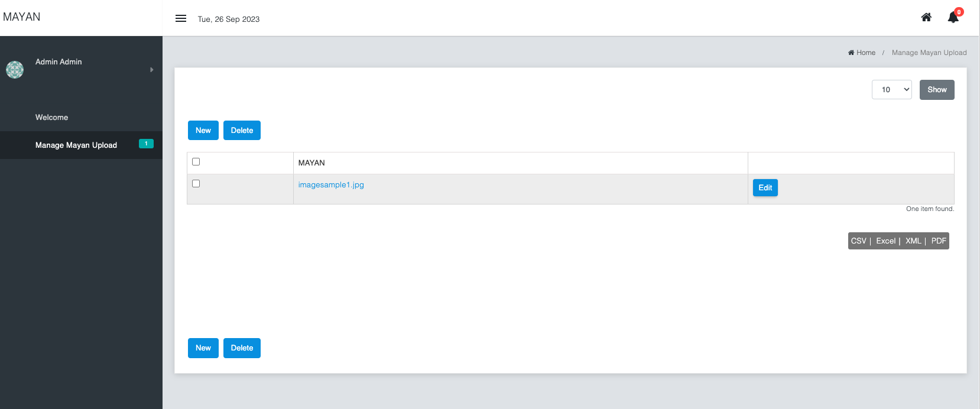Click the top New button
Image resolution: width=980 pixels, height=409 pixels.
pyautogui.click(x=203, y=130)
